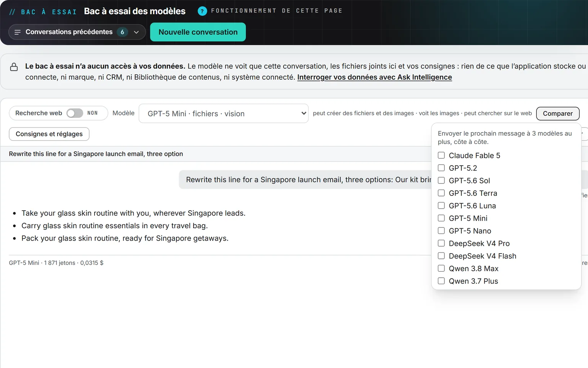Screen dimensions: 588x368
Task: Click the user message bubble
Action: (305, 180)
